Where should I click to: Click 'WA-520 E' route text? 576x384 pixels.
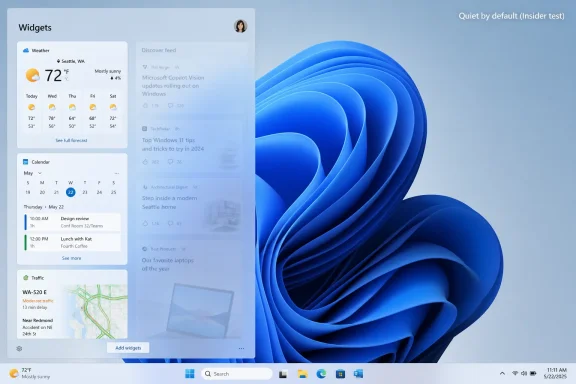tap(35, 292)
